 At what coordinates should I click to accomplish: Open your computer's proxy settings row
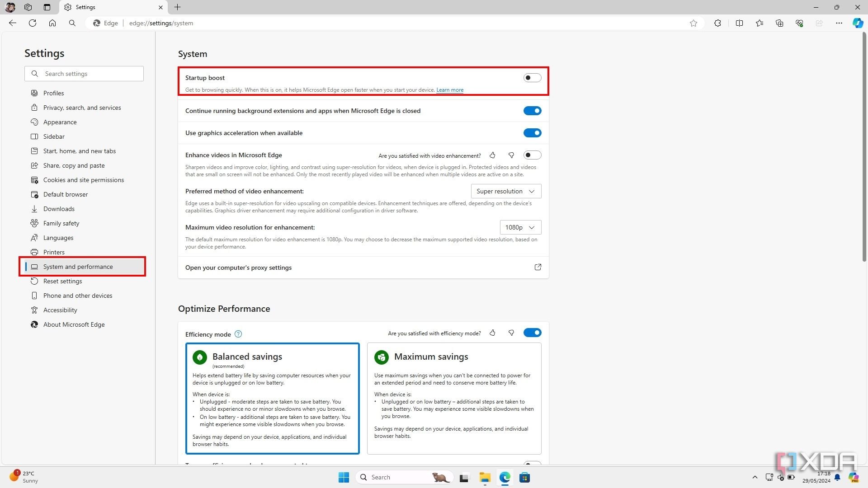[363, 267]
